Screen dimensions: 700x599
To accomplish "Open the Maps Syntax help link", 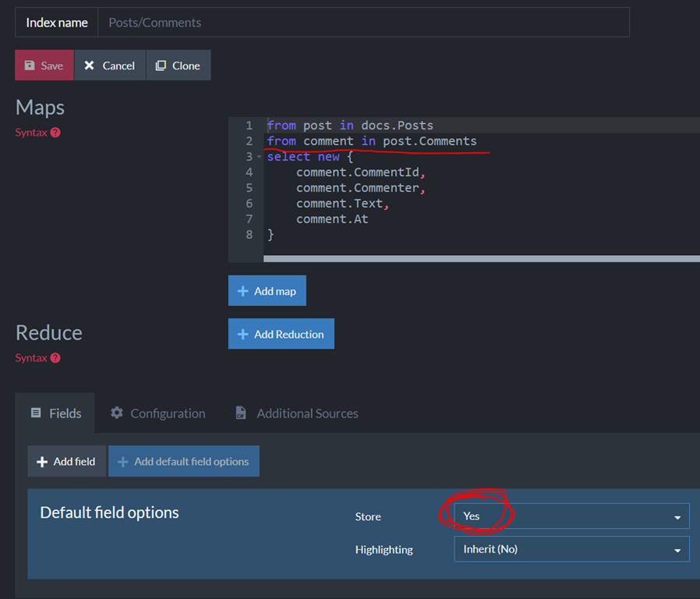I will (x=31, y=133).
